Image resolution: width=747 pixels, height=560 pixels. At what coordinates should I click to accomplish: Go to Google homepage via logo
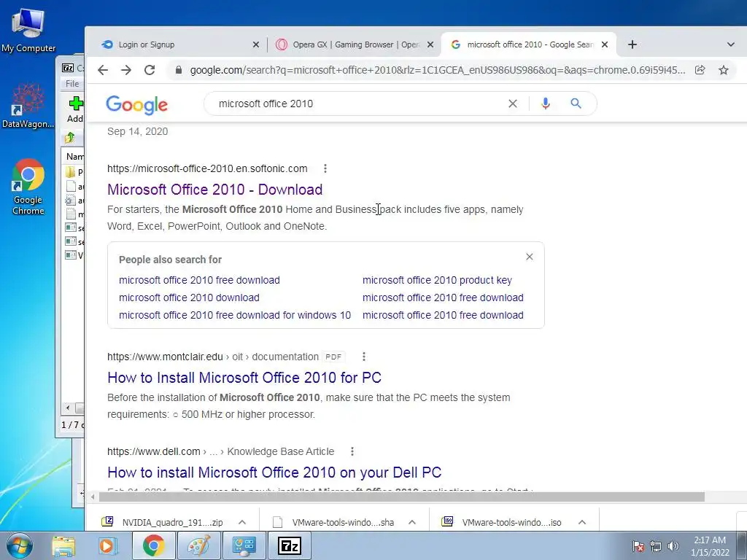pos(136,105)
